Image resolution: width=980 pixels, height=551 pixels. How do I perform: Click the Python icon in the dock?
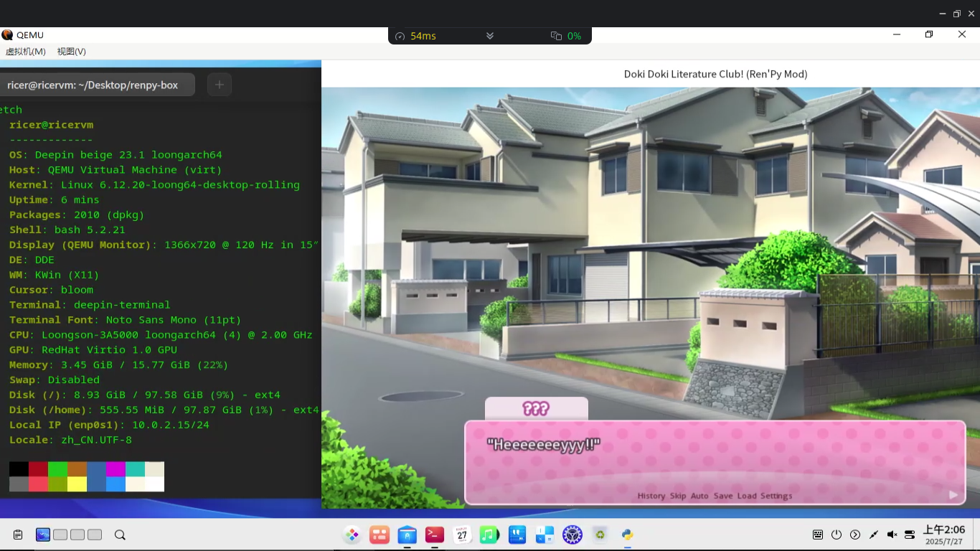[627, 534]
